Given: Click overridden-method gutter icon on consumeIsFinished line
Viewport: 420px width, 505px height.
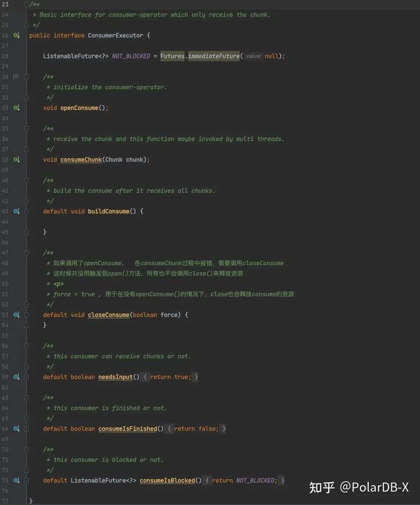Looking at the screenshot, I should click(16, 429).
